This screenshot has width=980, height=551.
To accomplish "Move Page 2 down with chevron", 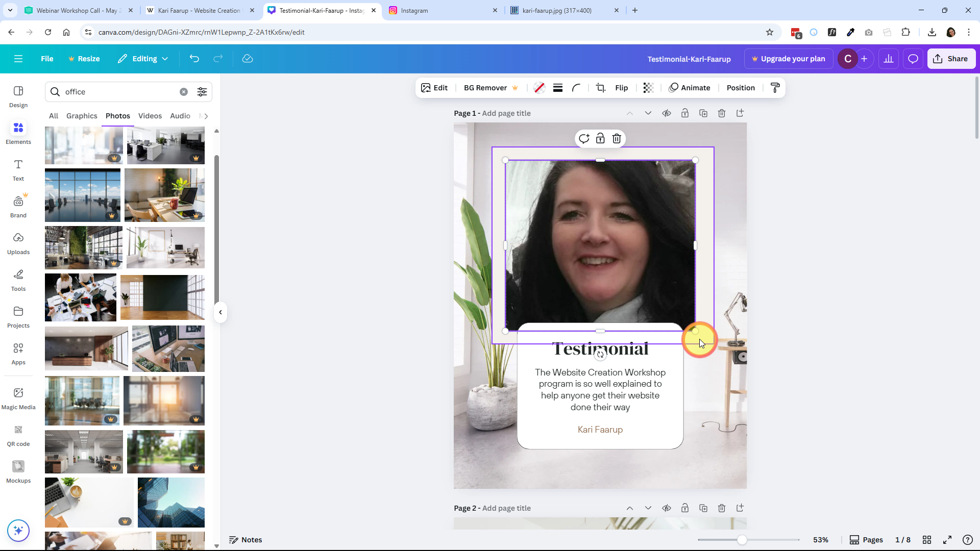I will click(x=648, y=508).
